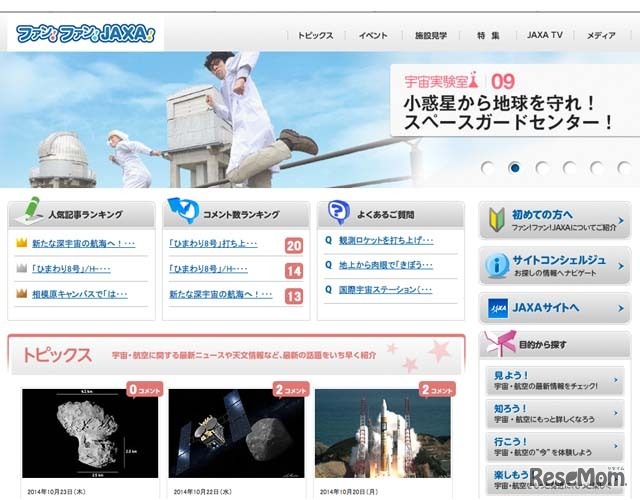
Task: Open the トピックス navigation menu
Action: tap(316, 36)
